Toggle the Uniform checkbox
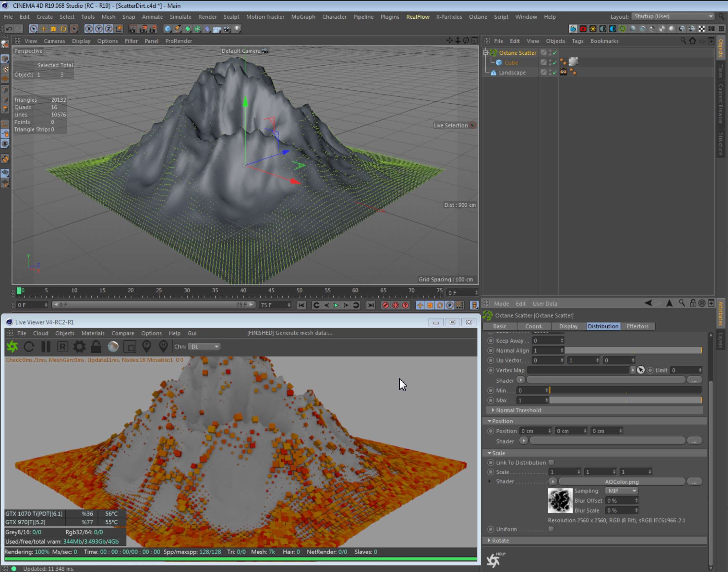Viewport: 728px width, 572px height. 551,529
